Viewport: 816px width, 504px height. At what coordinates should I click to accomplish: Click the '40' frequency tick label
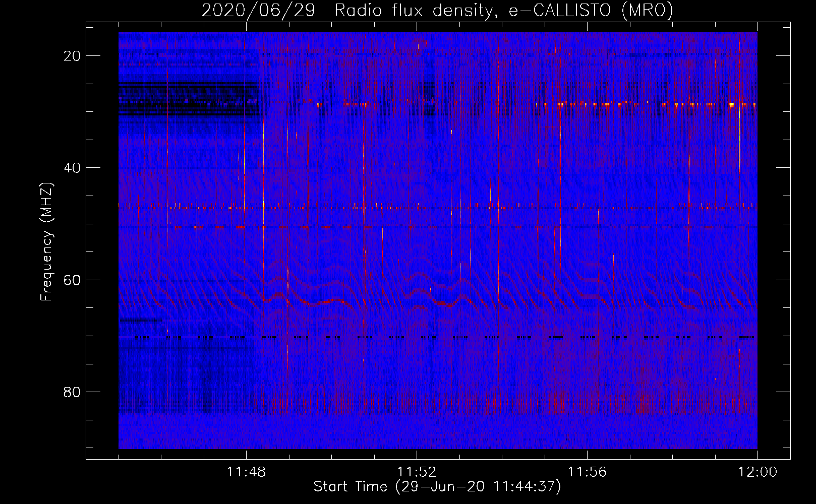73,168
